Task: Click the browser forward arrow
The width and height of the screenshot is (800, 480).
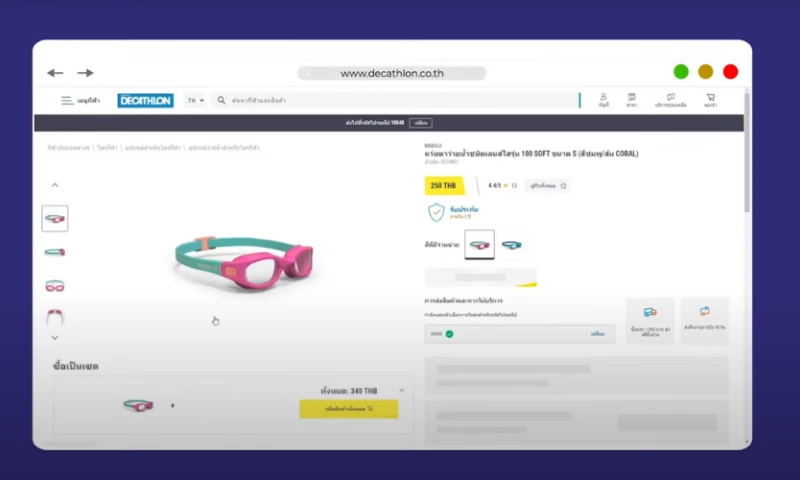Action: point(85,73)
